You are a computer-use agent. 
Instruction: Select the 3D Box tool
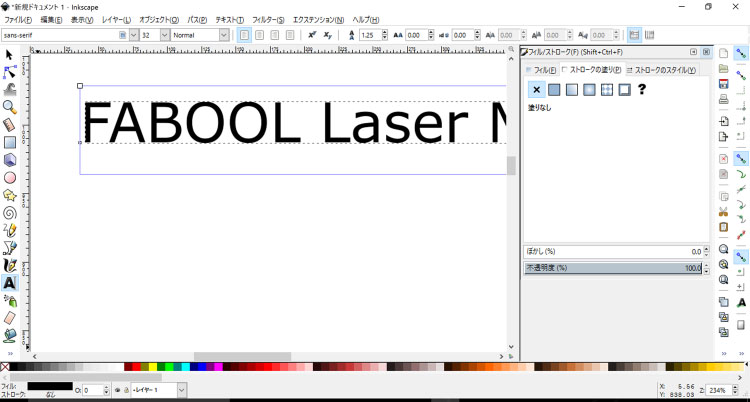pos(9,160)
